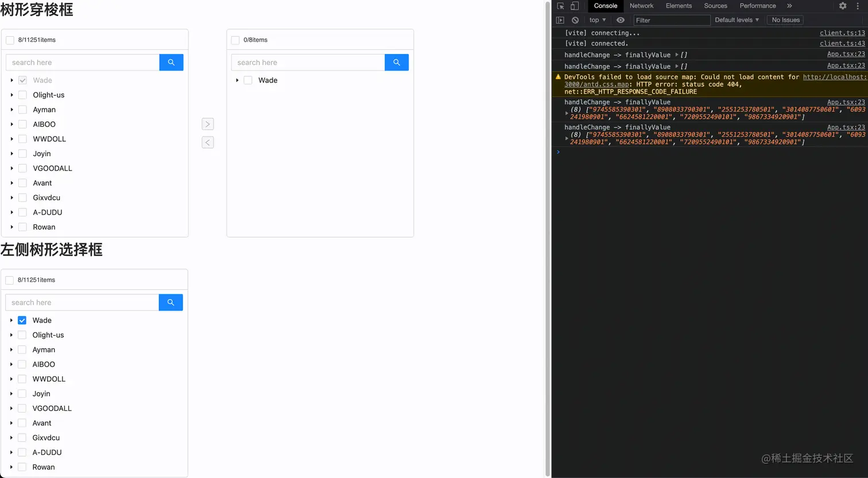Click the left transfer panel search input
868x478 pixels.
tap(83, 63)
